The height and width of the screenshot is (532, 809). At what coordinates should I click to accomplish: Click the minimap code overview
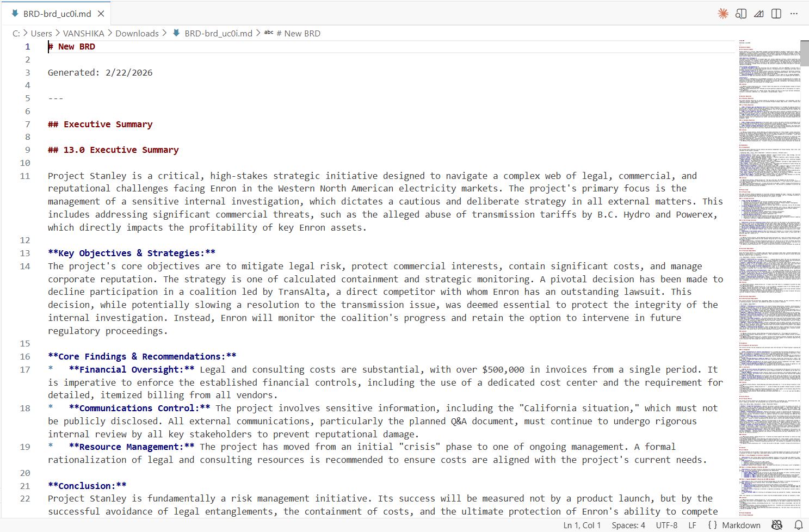point(769,272)
